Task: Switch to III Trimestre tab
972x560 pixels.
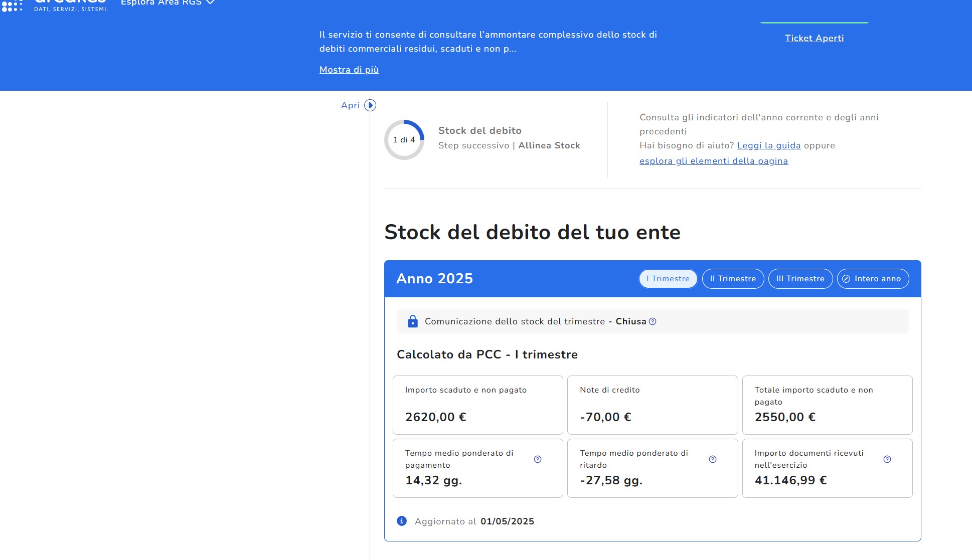Action: pos(800,279)
